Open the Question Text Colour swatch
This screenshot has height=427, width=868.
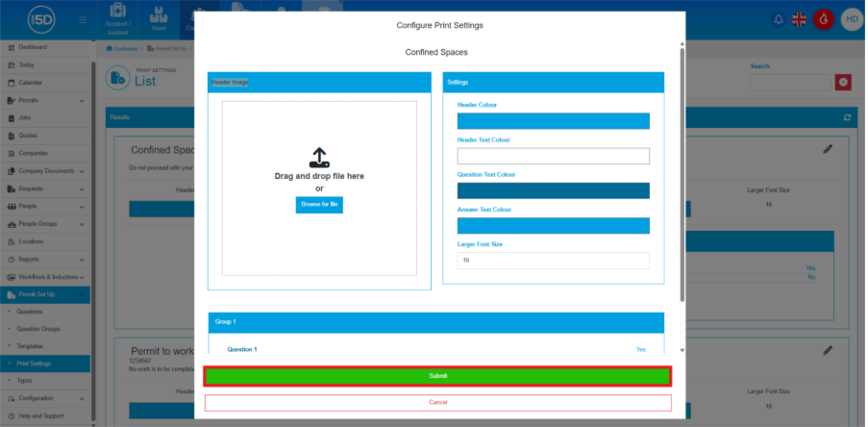pyautogui.click(x=553, y=190)
